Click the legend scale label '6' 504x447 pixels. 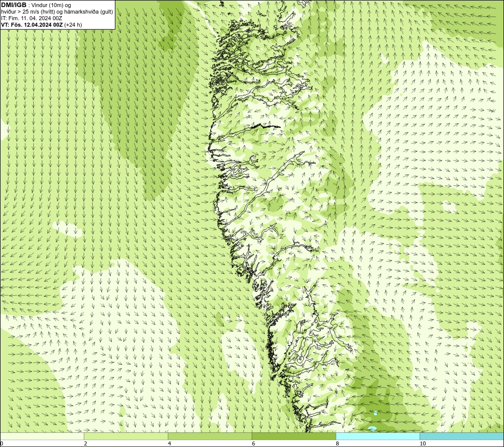click(x=254, y=443)
